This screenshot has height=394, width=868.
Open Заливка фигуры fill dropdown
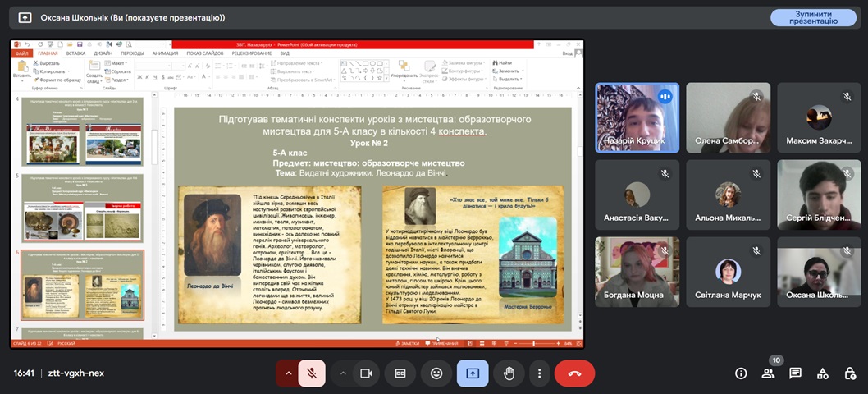463,63
